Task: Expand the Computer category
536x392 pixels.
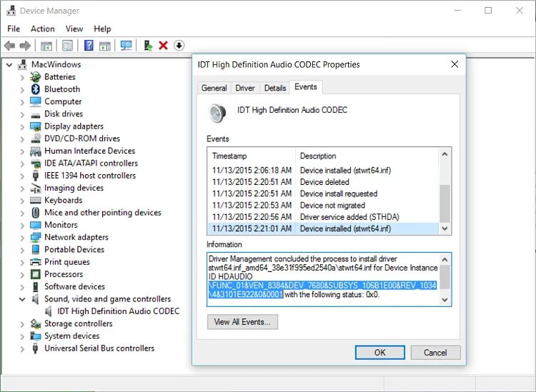Action: point(22,102)
